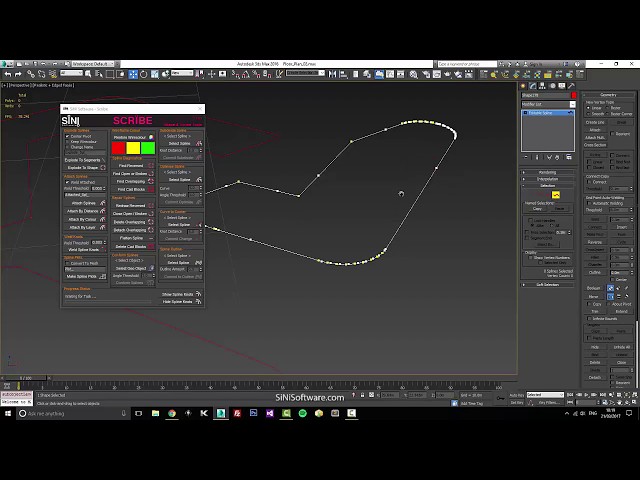The height and width of the screenshot is (480, 640).
Task: Click Flatten Spline button in Scribe
Action: [133, 238]
